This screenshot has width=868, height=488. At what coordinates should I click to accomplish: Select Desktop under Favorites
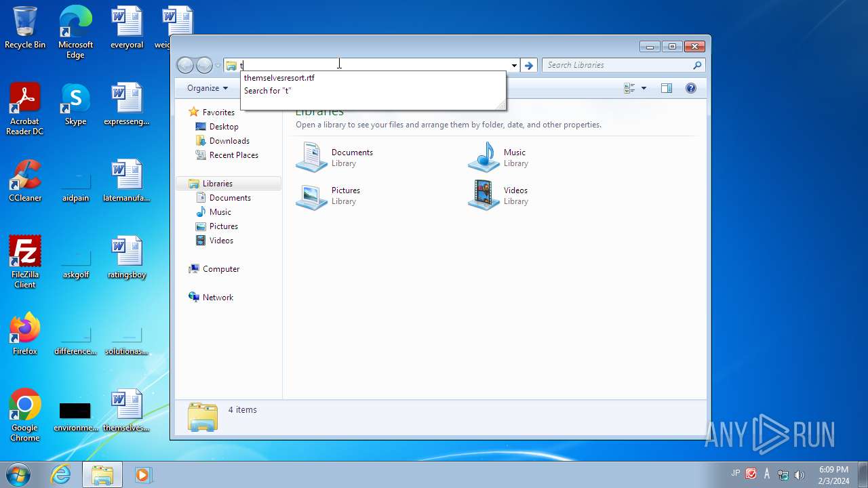pyautogui.click(x=224, y=127)
